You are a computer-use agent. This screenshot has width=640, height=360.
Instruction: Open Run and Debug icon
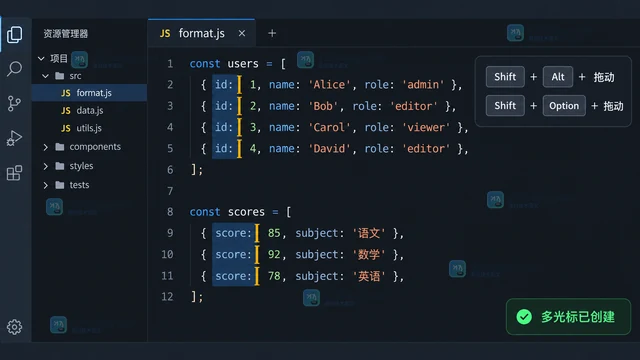(14, 138)
